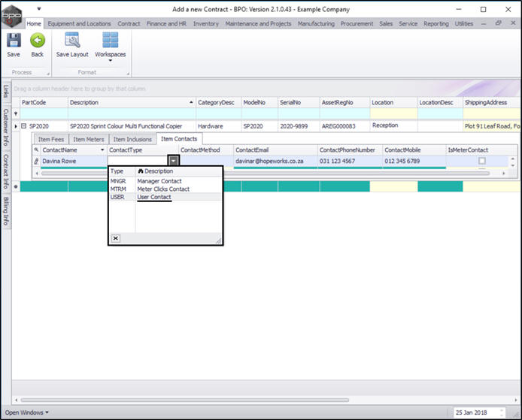Click the LocationDesc column header

440,102
